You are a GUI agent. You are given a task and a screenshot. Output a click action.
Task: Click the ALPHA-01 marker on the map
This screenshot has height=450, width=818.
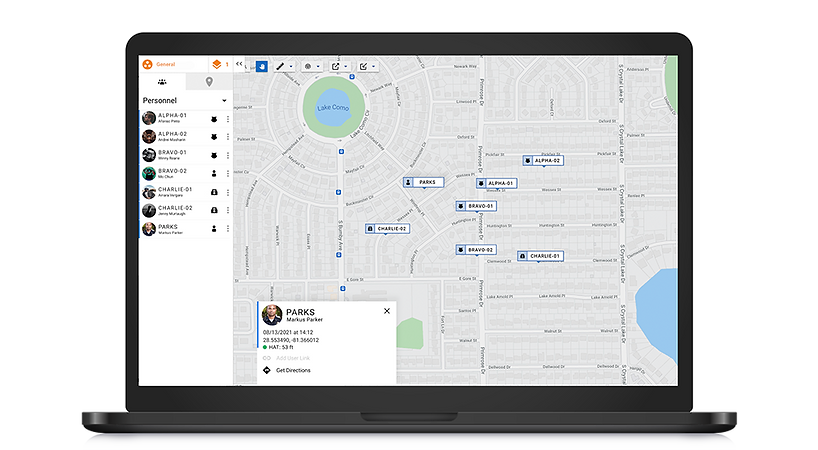497,183
